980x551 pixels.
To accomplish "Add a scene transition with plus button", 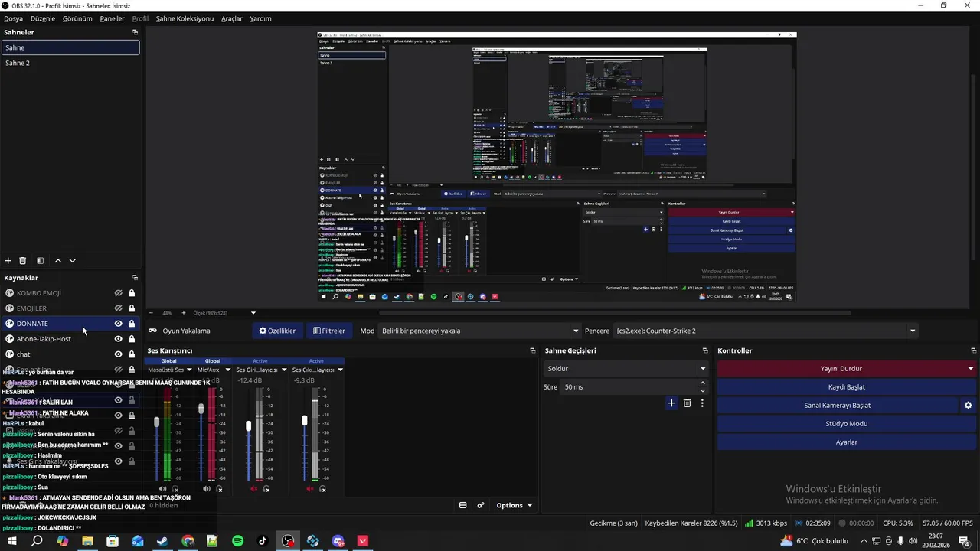I will click(x=671, y=403).
